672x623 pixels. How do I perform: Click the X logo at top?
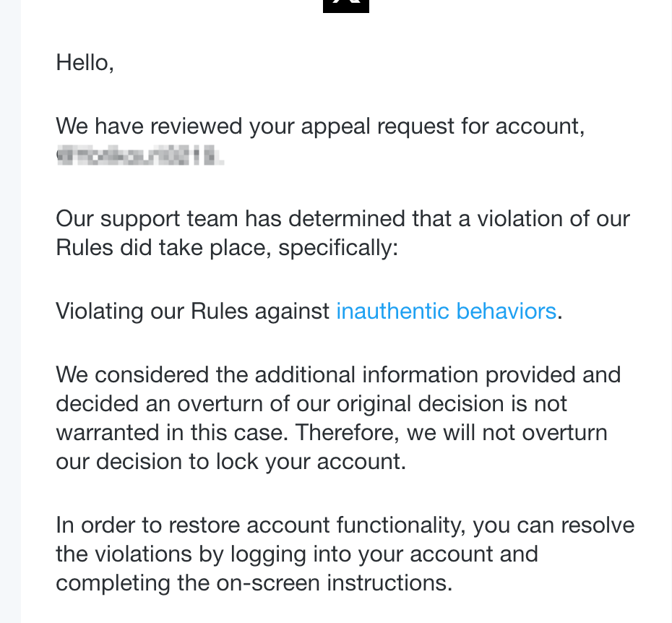(346, 6)
